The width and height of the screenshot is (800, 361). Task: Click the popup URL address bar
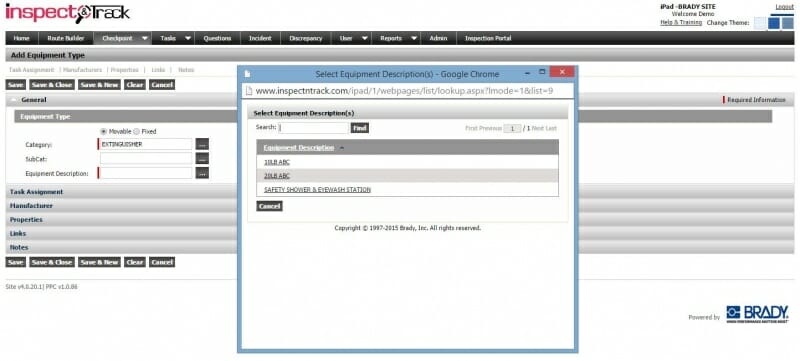pyautogui.click(x=407, y=91)
